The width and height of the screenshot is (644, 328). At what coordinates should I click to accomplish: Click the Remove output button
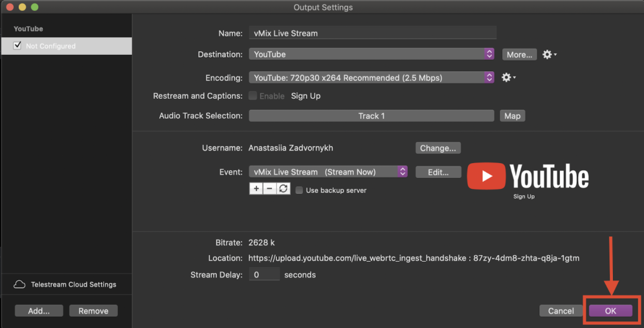pyautogui.click(x=93, y=310)
